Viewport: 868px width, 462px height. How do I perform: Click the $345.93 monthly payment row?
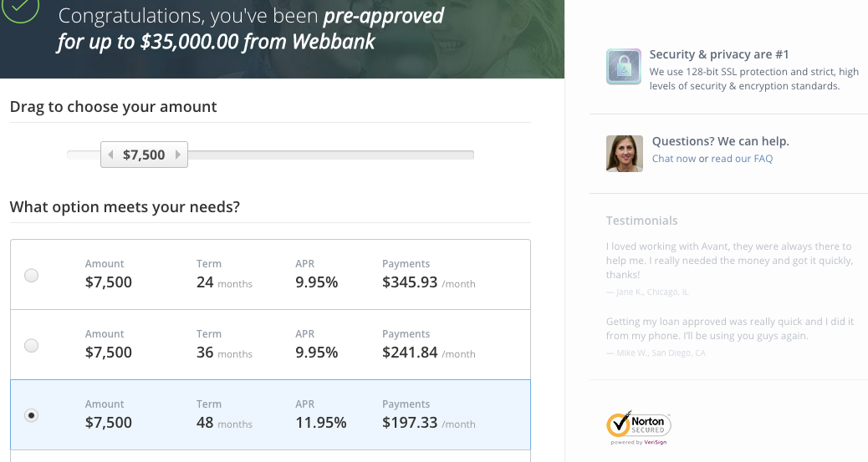(x=410, y=282)
